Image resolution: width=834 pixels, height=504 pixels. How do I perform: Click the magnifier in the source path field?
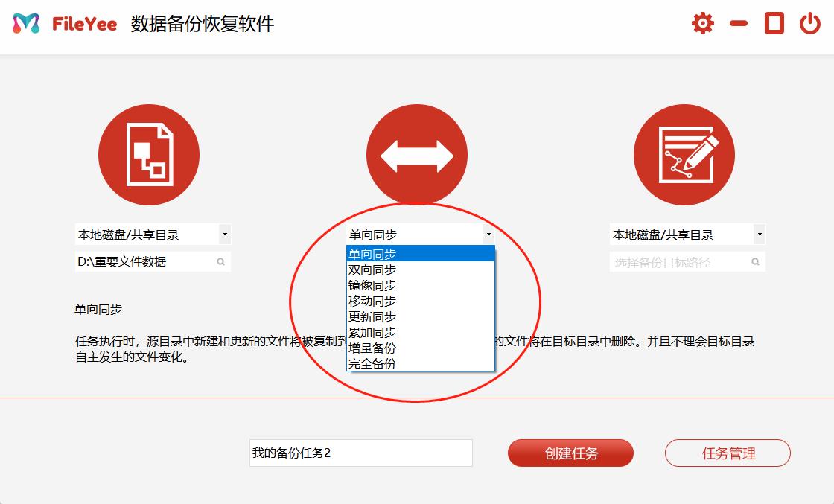pos(220,261)
